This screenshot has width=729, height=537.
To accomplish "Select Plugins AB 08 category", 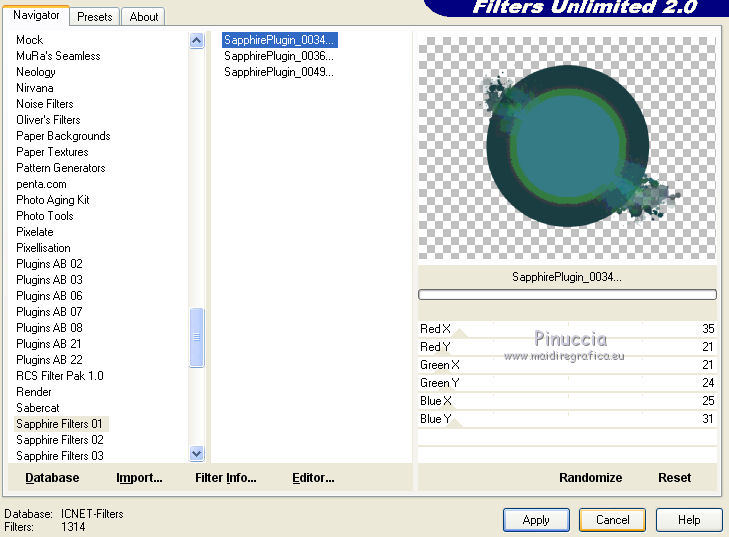I will coord(49,328).
